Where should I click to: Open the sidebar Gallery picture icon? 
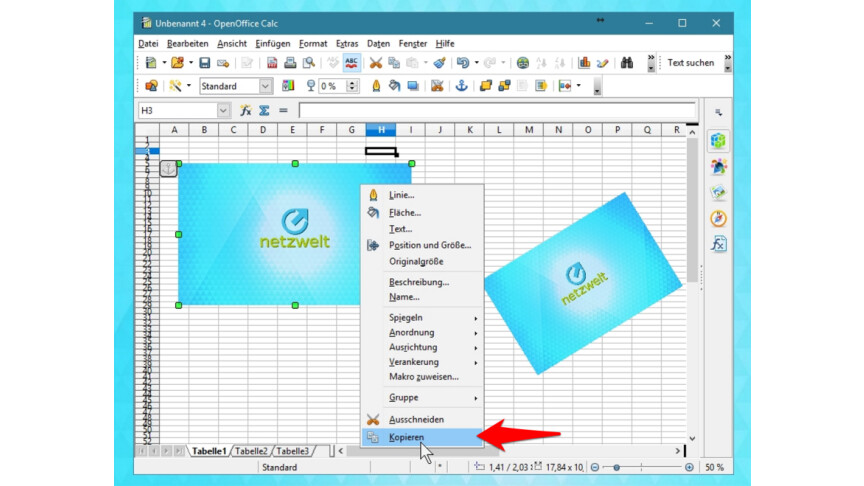click(718, 192)
